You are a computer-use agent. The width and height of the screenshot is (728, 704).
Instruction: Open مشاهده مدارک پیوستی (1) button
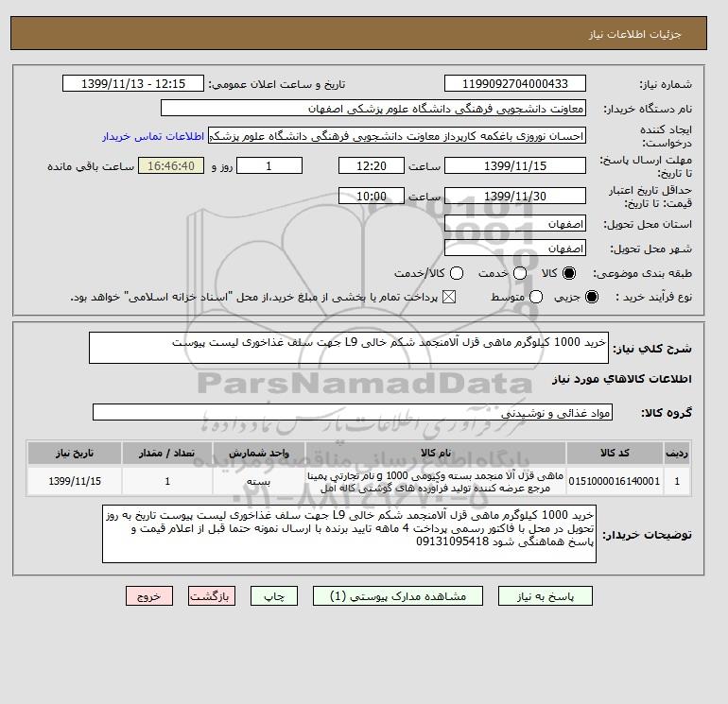coord(398,596)
